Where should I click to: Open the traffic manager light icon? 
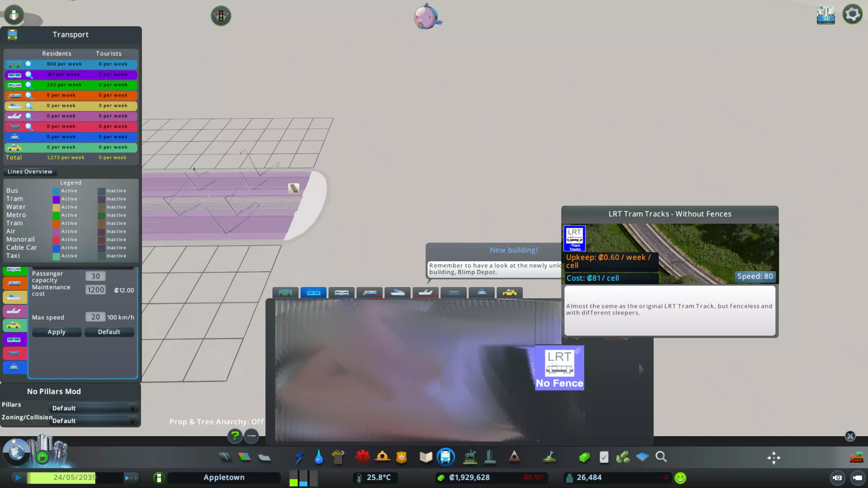[221, 16]
